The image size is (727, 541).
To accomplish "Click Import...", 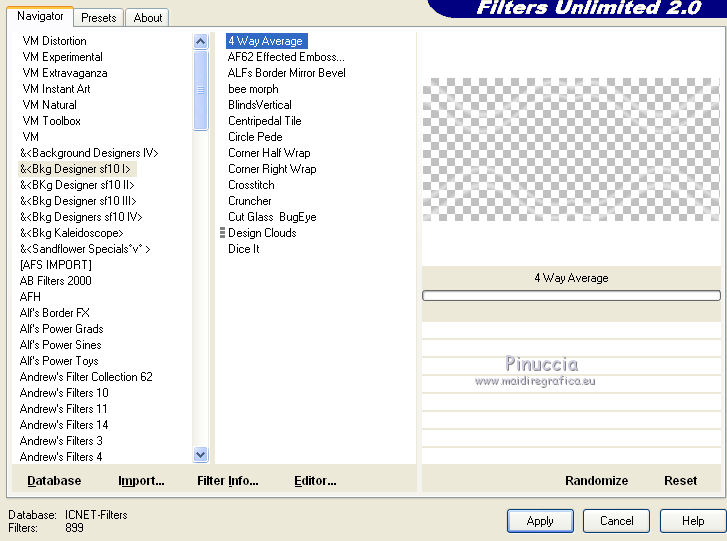I will pyautogui.click(x=141, y=481).
